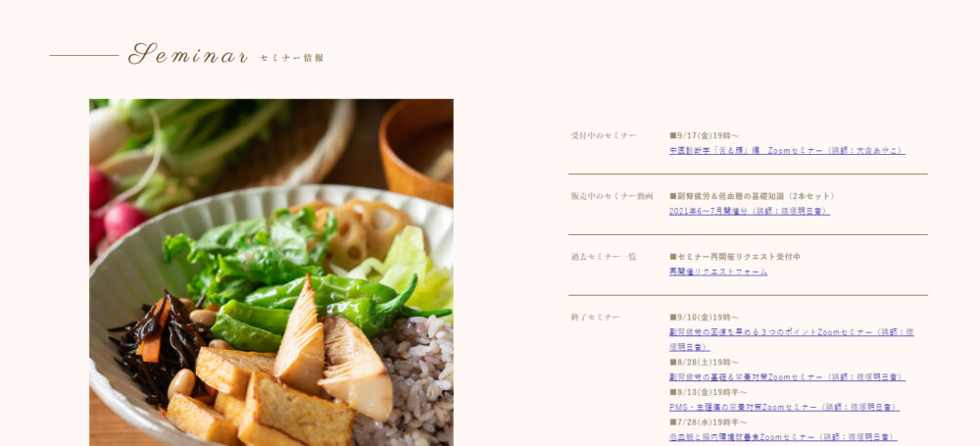The width and height of the screenshot is (980, 446).
Task: Click 副腎疲労＆低血糖の基礎知識（2本セット） title
Action: click(x=753, y=196)
